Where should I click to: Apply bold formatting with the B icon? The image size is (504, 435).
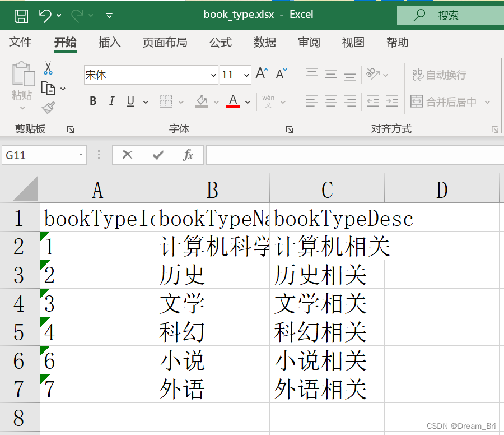coord(92,101)
